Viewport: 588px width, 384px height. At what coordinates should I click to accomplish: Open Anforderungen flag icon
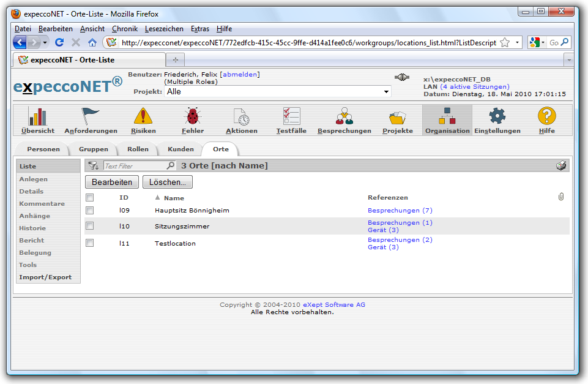(91, 117)
